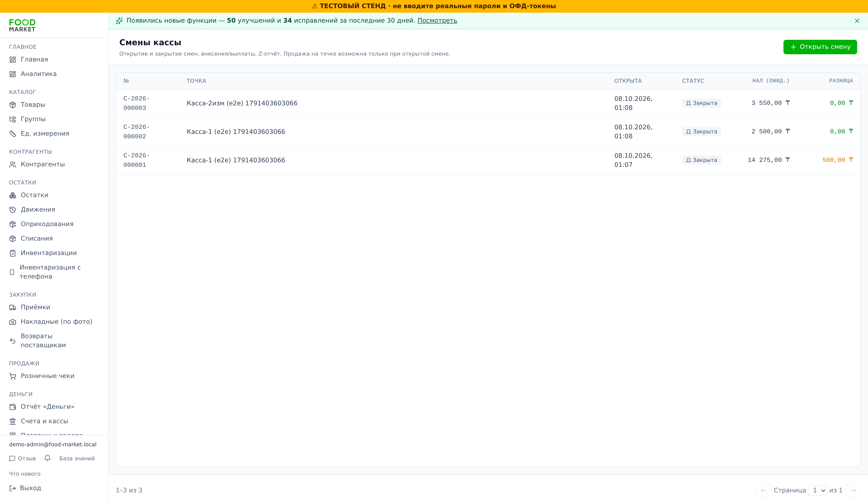Open База знаний link
Viewport: 868px width, 501px height.
(77, 458)
